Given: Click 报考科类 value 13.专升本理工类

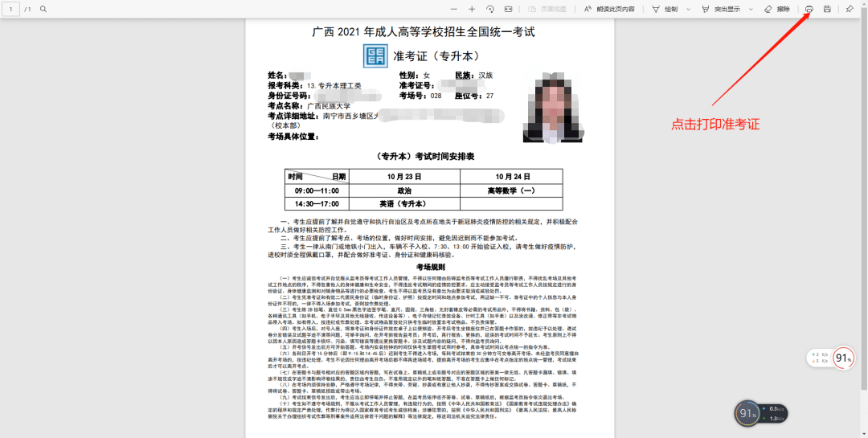Looking at the screenshot, I should tap(334, 86).
